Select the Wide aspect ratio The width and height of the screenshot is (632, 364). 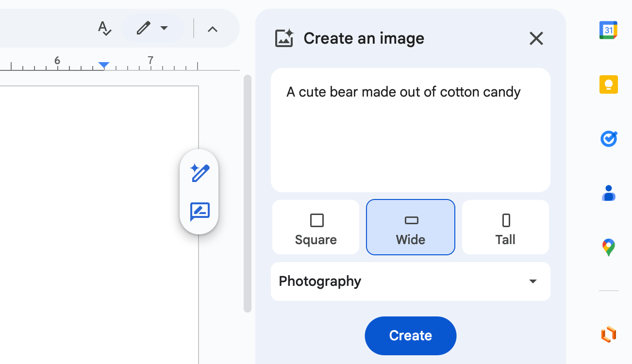click(411, 227)
